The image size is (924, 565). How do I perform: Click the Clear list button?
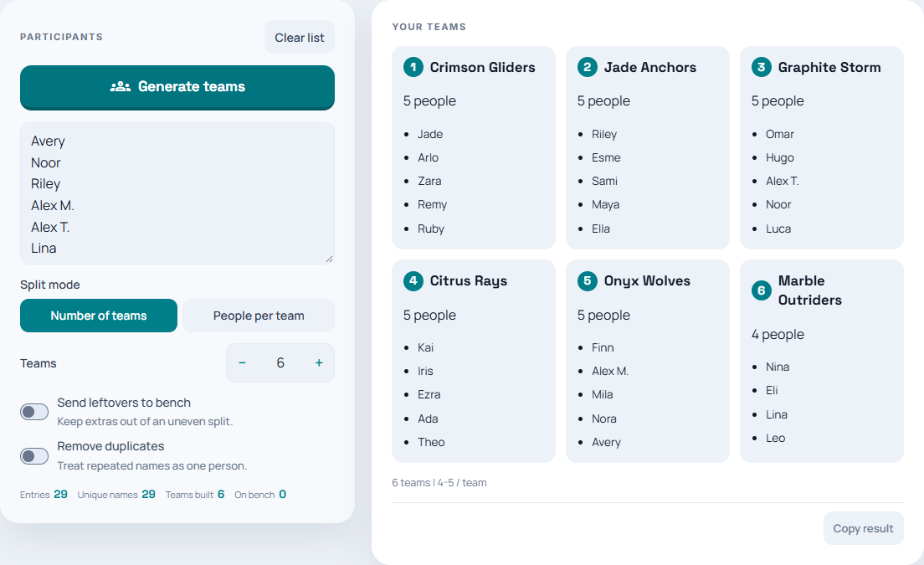(300, 37)
